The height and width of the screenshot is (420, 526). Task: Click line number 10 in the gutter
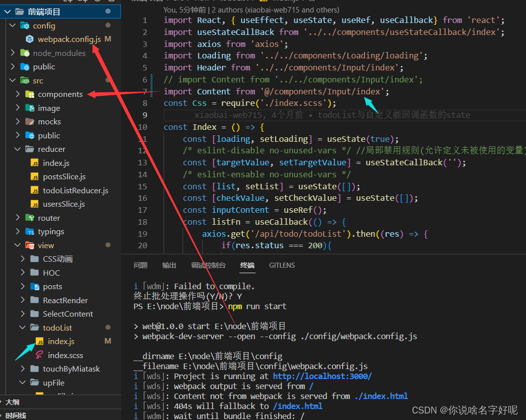click(x=142, y=127)
